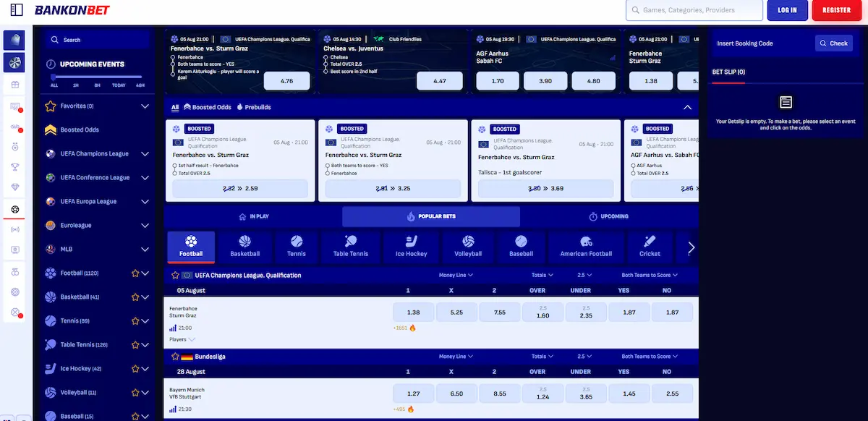Filter boosted section by Boosted Odds
The image size is (868, 421).
pyautogui.click(x=208, y=107)
